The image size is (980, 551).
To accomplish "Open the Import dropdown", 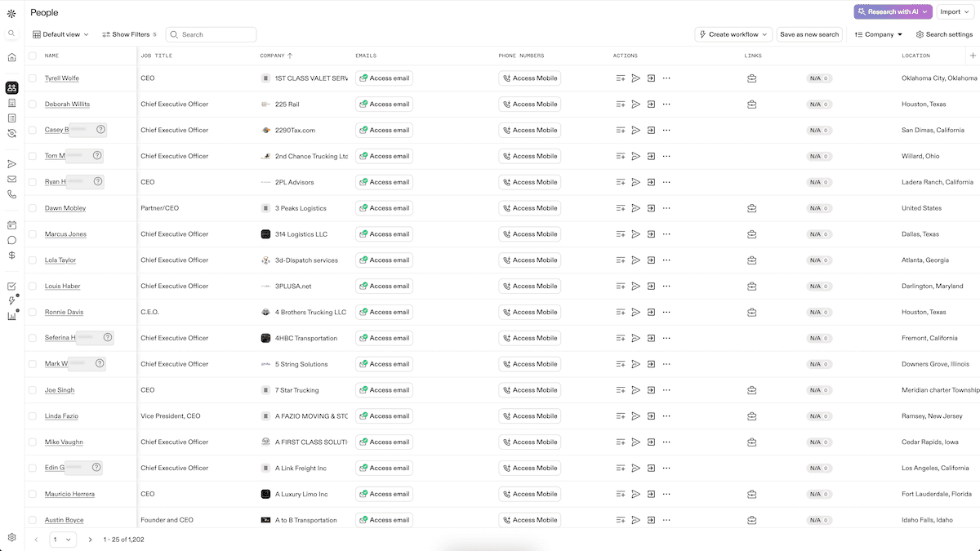I will coord(955,12).
